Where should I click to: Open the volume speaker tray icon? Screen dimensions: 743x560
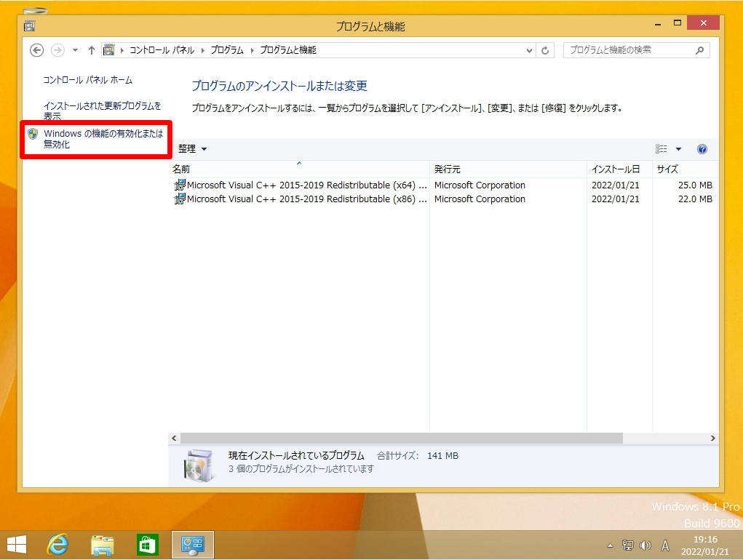click(x=645, y=545)
